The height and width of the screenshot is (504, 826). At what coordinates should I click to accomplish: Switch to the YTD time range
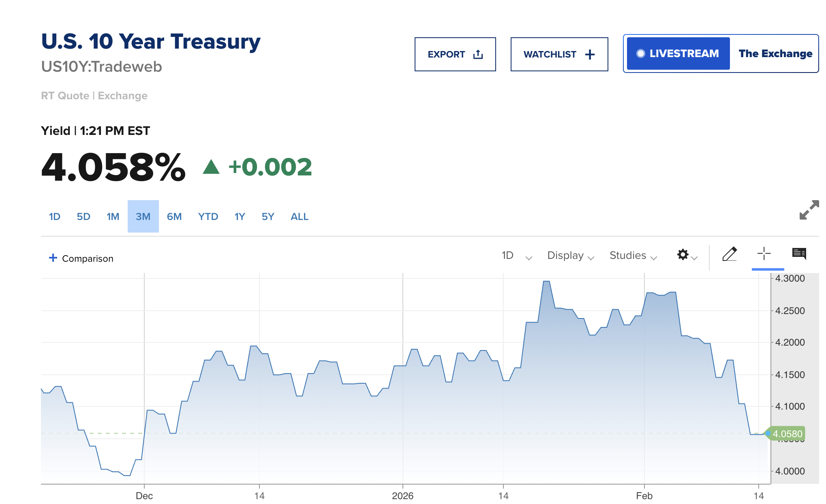pyautogui.click(x=208, y=216)
